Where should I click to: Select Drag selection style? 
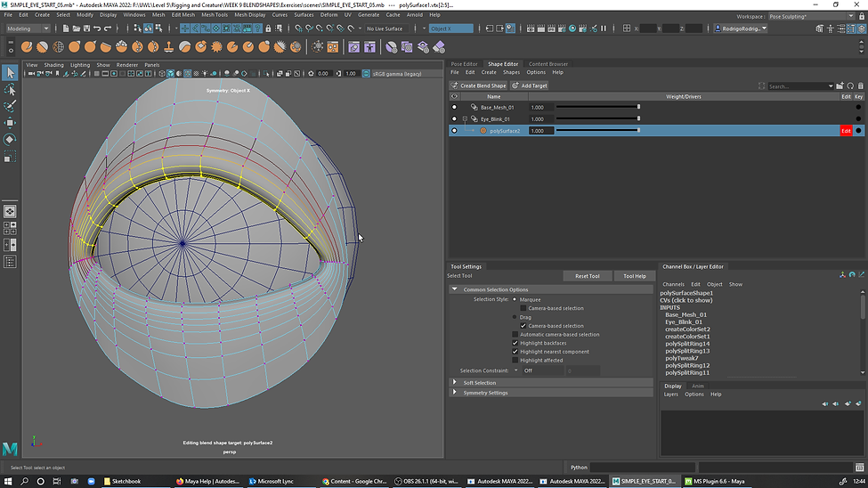tap(515, 317)
